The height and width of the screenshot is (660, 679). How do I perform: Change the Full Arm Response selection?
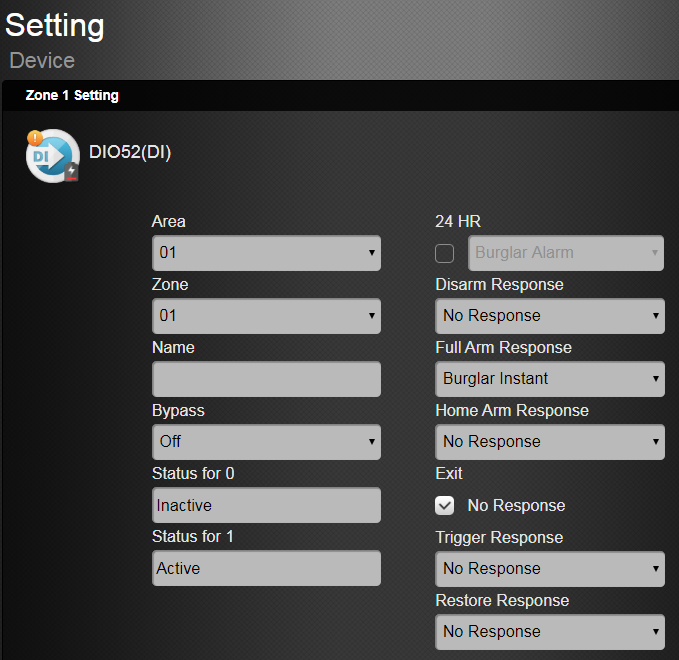click(x=550, y=379)
